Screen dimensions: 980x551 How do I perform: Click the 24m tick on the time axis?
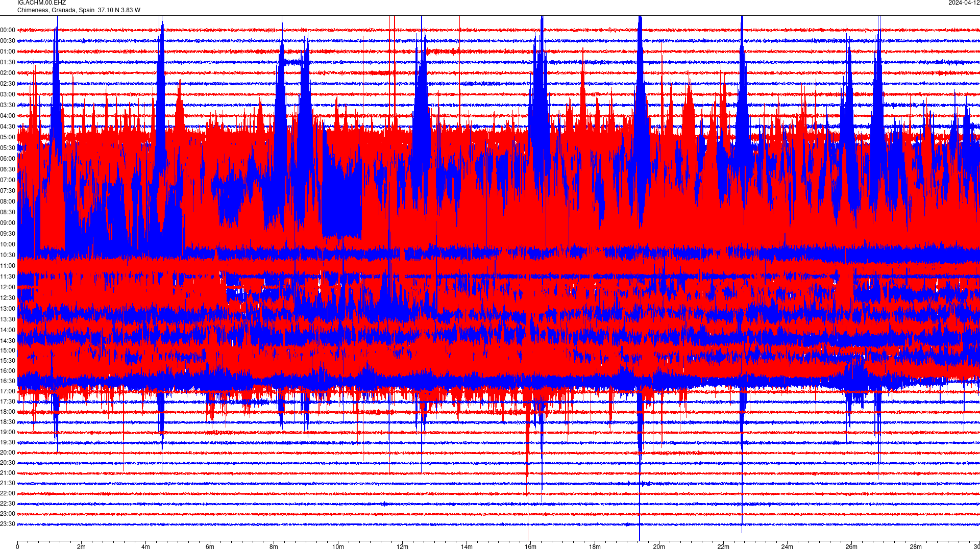point(787,547)
